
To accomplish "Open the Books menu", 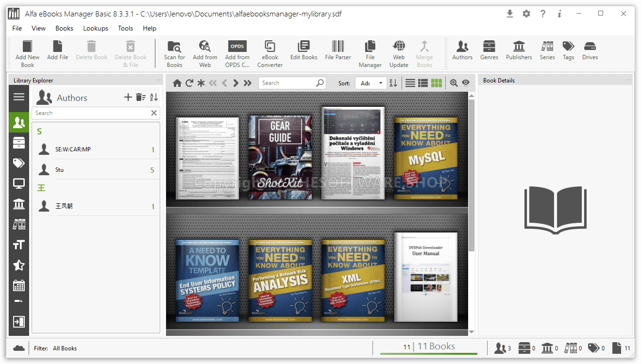I will pos(64,28).
